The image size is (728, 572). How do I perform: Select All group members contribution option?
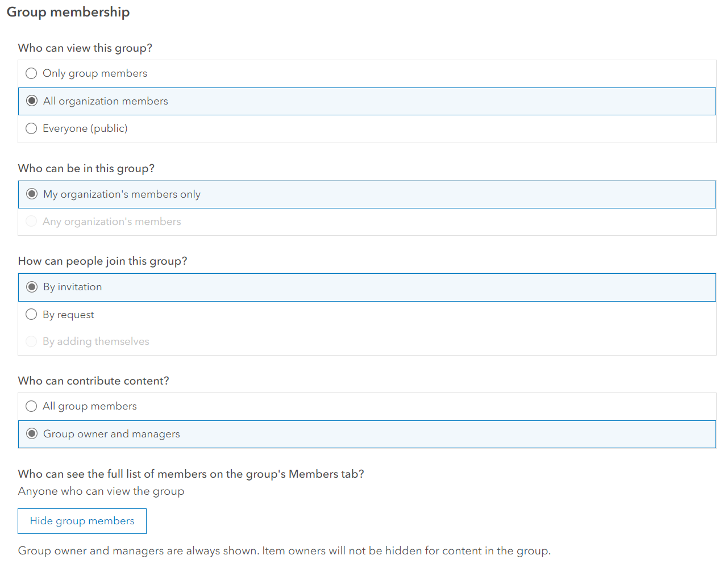coord(31,406)
